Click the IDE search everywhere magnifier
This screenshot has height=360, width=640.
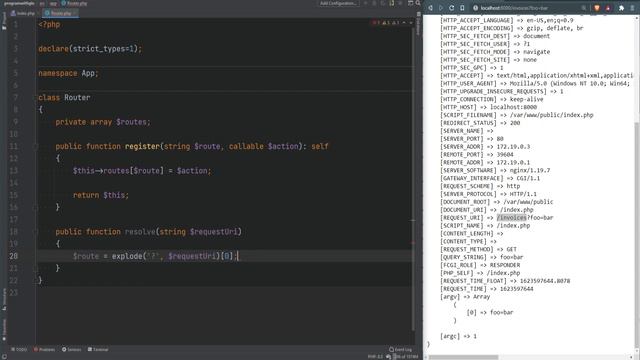click(418, 3)
